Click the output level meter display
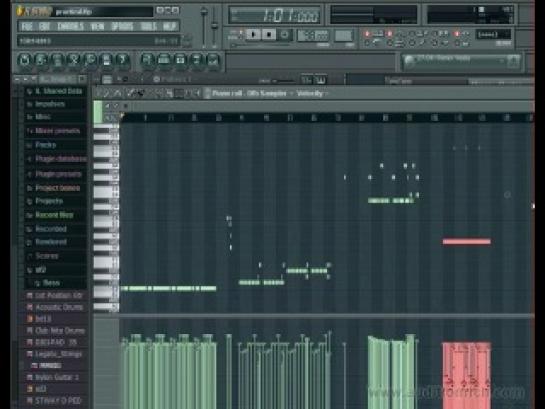The height and width of the screenshot is (409, 545). (374, 15)
